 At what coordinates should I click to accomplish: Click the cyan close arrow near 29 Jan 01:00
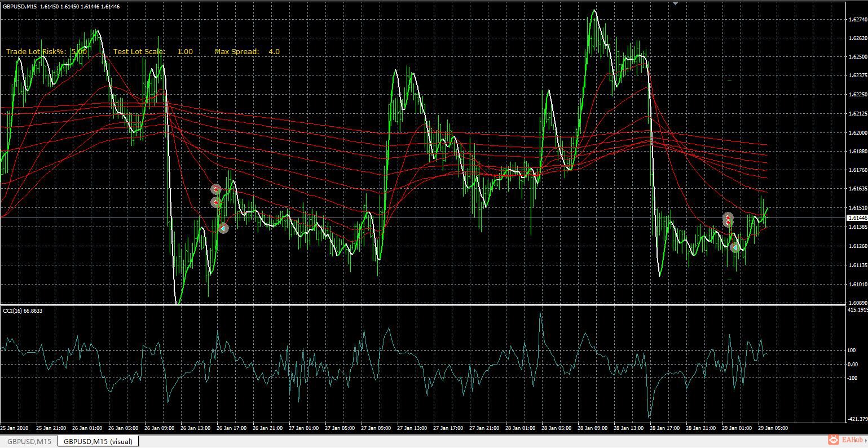[x=735, y=247]
